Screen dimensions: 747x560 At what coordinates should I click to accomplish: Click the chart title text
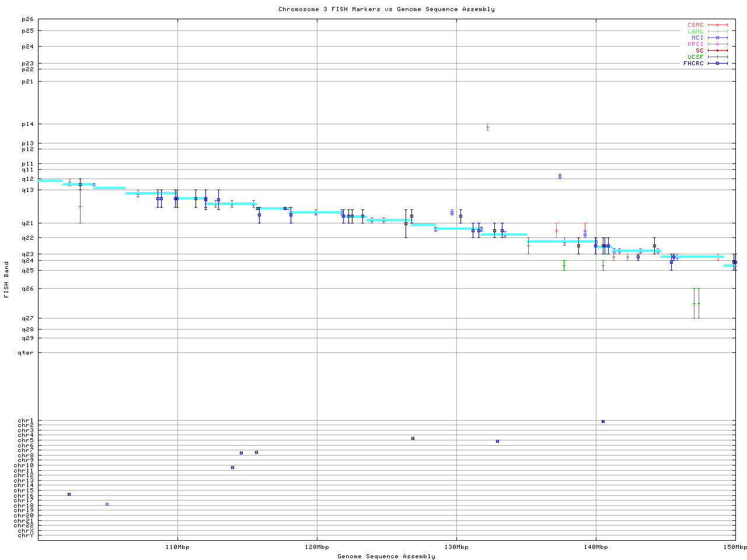tap(386, 9)
